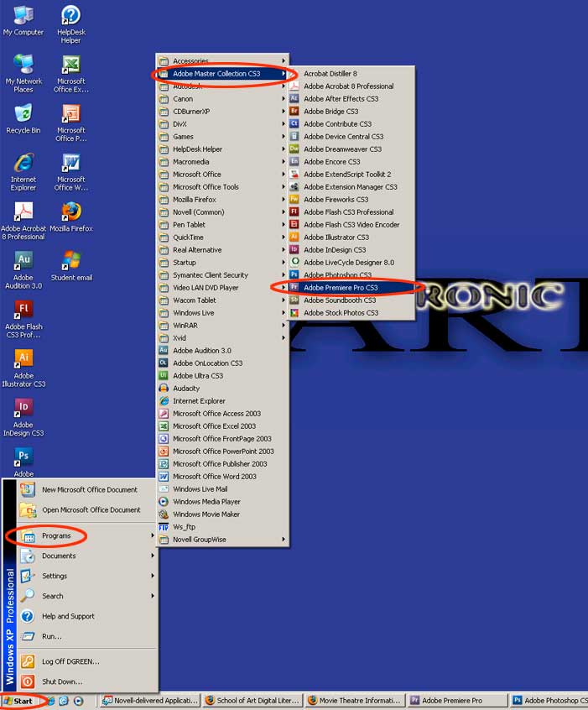
Task: Choose Shut Down... in Start menu
Action: point(87,681)
